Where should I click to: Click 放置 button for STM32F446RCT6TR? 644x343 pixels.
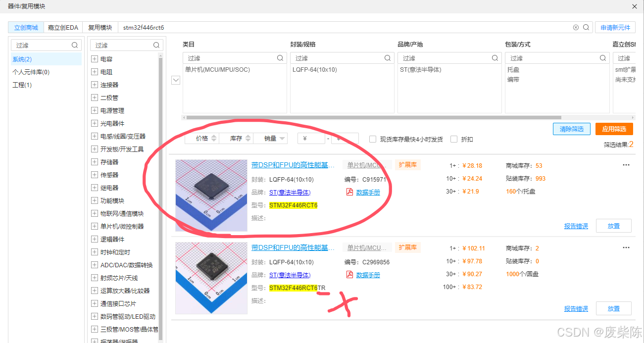614,308
